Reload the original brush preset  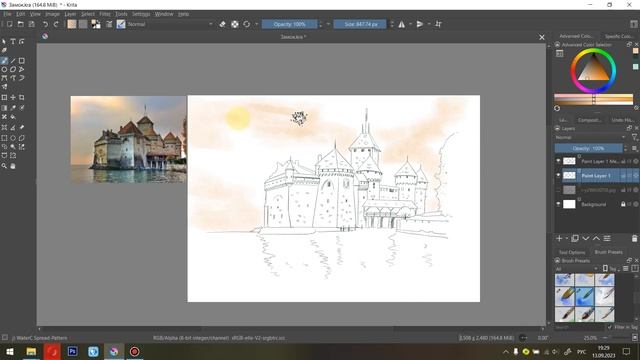(247, 24)
